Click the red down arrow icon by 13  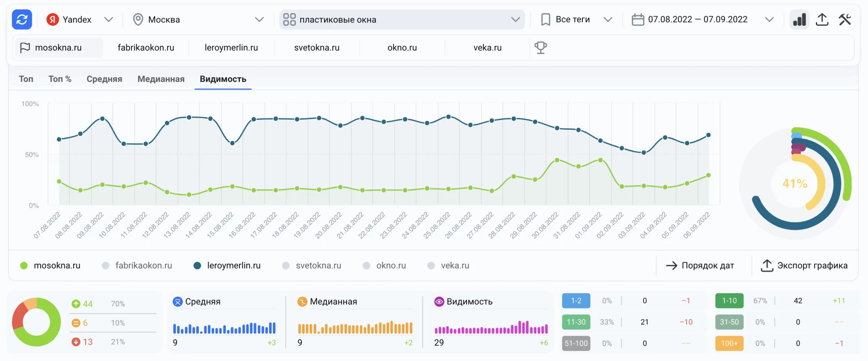76,342
